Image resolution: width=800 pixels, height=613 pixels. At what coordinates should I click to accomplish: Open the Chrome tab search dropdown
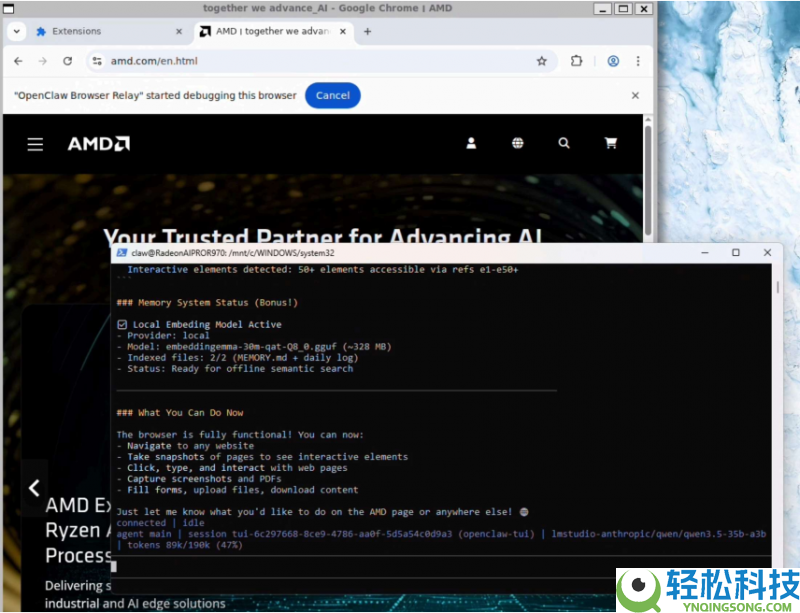(x=17, y=32)
